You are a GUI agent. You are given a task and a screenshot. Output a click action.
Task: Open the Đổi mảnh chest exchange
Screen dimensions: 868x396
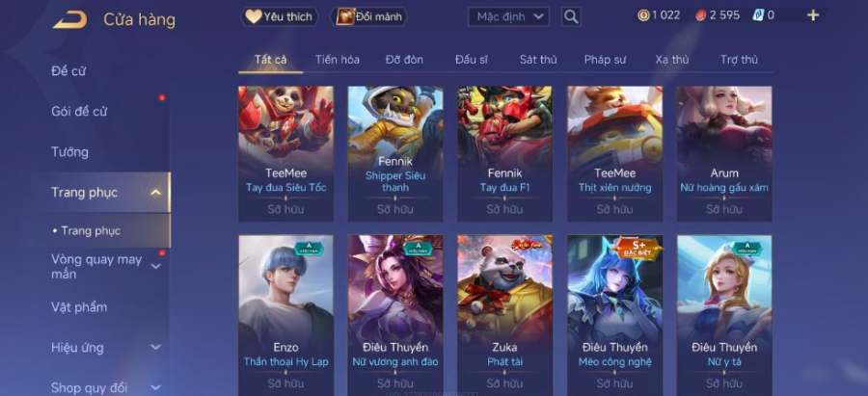point(368,16)
